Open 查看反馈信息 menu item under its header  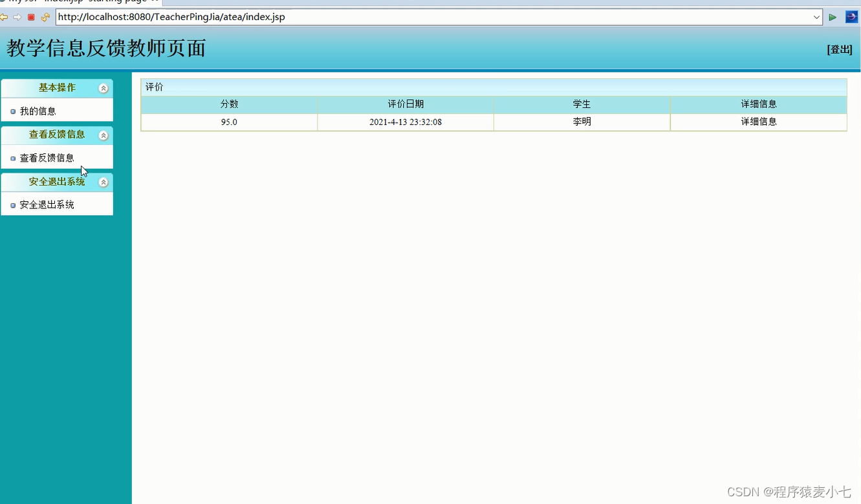tap(47, 158)
